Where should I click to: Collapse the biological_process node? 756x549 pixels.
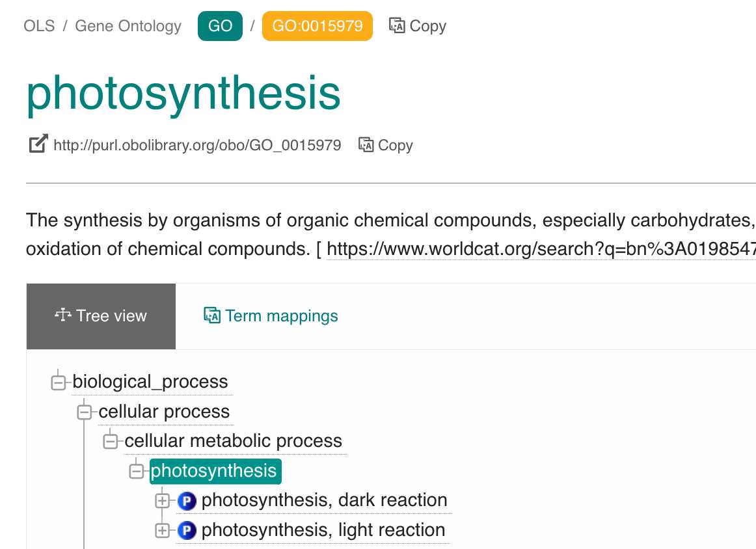coord(59,382)
